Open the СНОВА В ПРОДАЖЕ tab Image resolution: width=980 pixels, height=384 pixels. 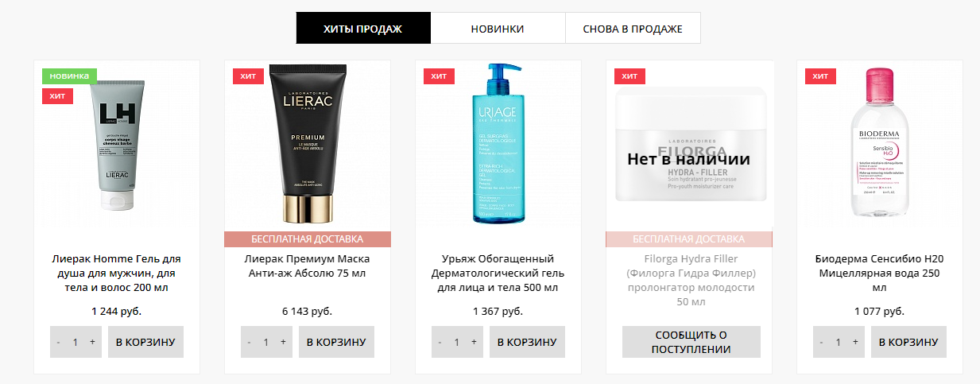[633, 29]
